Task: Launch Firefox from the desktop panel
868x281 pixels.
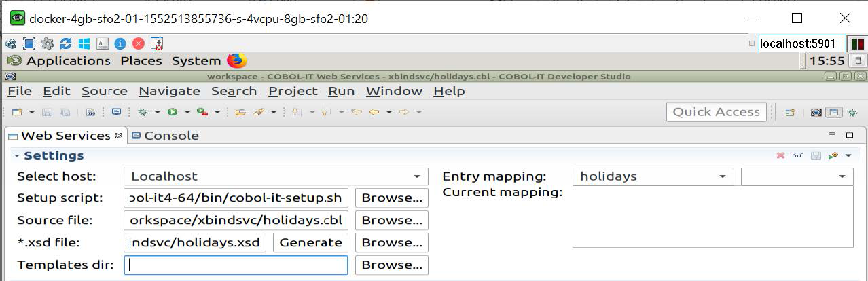Action: 236,60
